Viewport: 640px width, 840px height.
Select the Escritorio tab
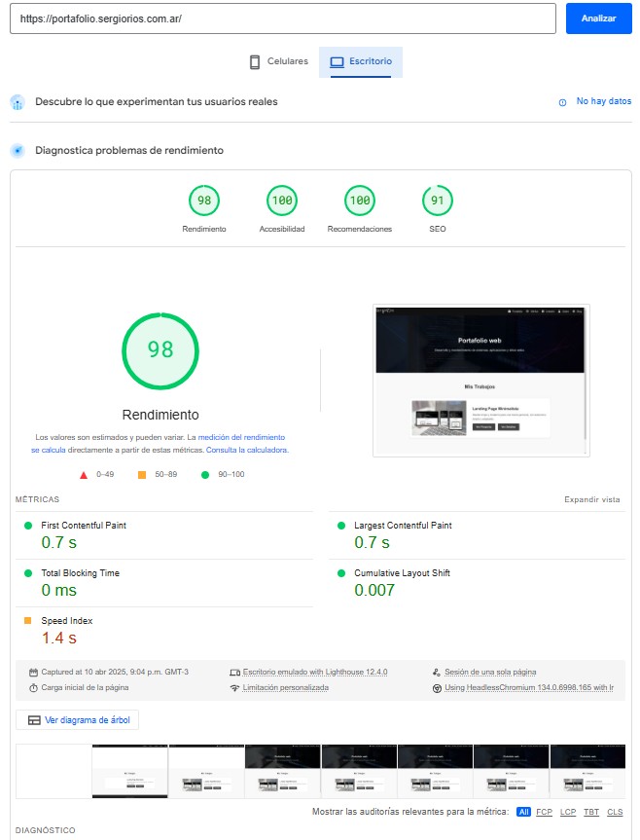(x=361, y=61)
